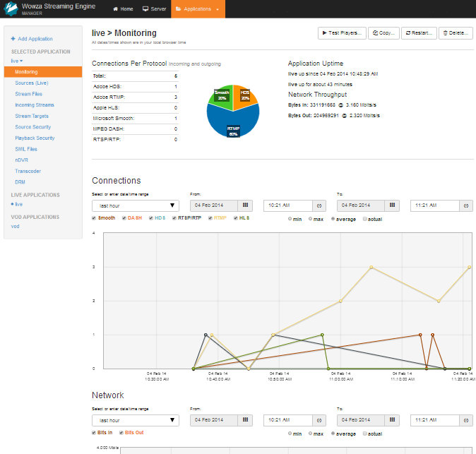Screen dimensions: 476x454
Task: Toggle the RTMP series checkbox
Action: coord(210,218)
